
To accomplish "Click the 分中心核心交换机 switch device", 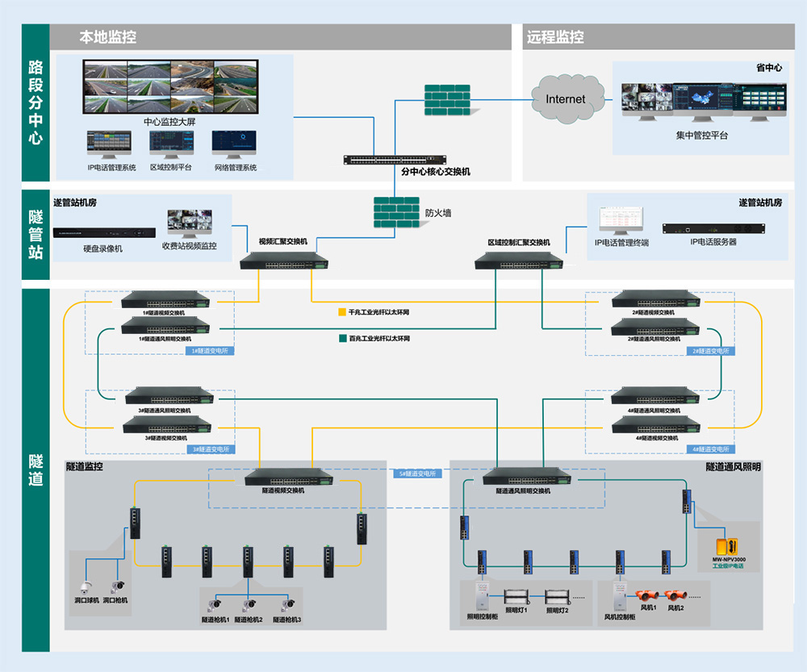I will coord(395,160).
